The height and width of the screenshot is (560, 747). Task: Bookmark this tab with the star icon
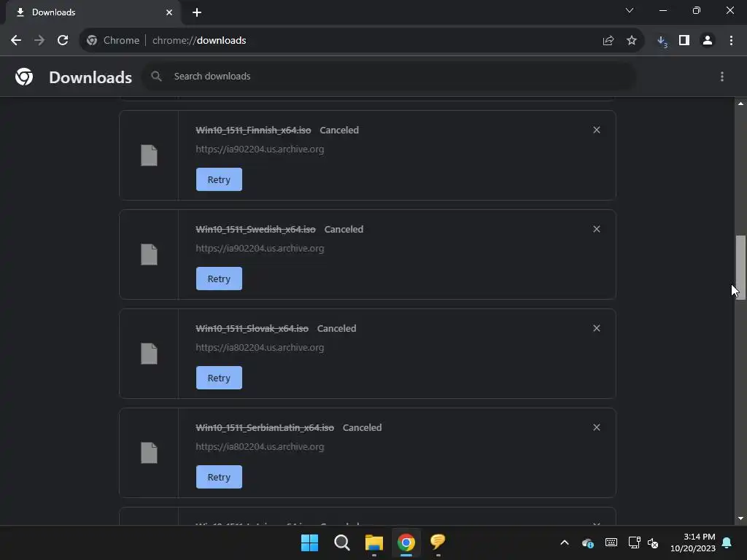point(631,41)
